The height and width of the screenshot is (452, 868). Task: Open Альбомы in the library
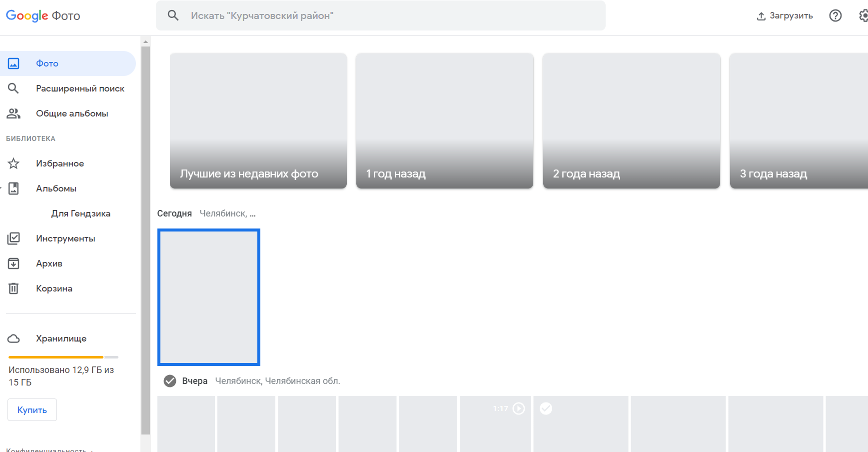(x=68, y=188)
